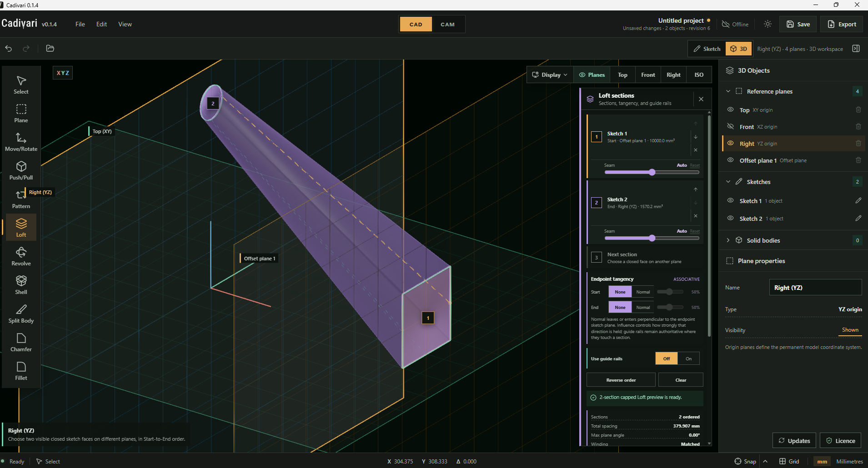The height and width of the screenshot is (468, 868).
Task: Click the XYZ axis indicator
Action: click(63, 73)
